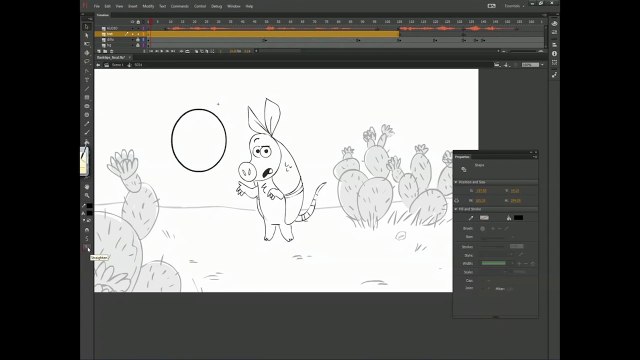Select the Text tool
This screenshot has height=360, width=640.
[87, 80]
